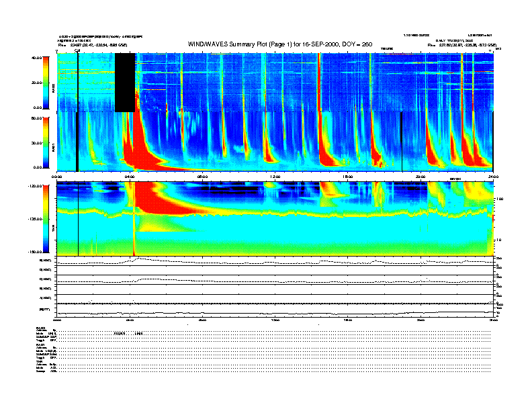
Task: Click the top dashed line plot trace
Action: pyautogui.click(x=275, y=262)
